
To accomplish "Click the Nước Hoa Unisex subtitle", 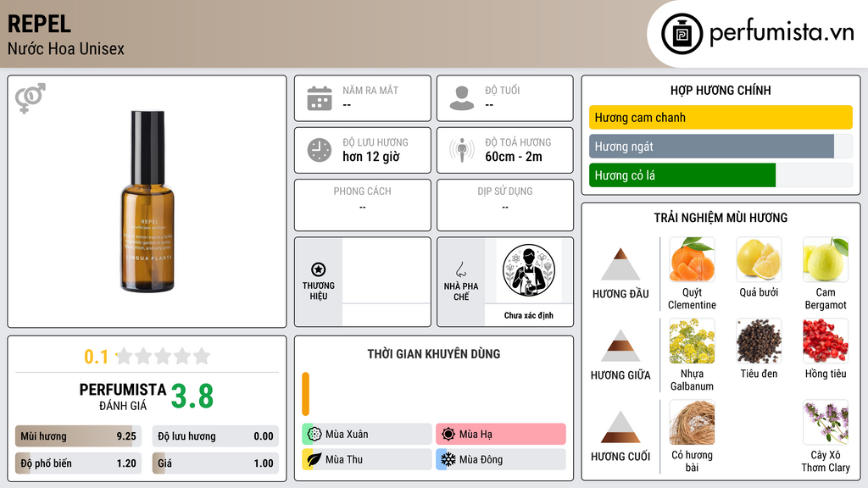I will pyautogui.click(x=66, y=48).
